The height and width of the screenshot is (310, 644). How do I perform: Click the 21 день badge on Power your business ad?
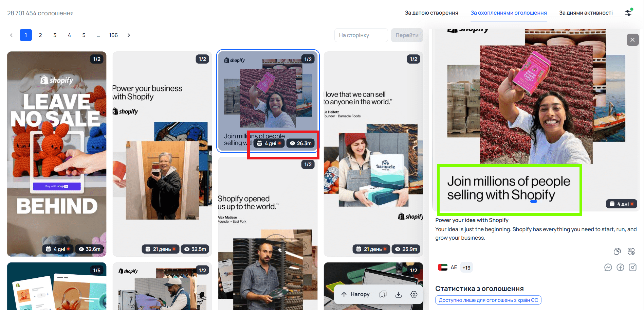161,249
